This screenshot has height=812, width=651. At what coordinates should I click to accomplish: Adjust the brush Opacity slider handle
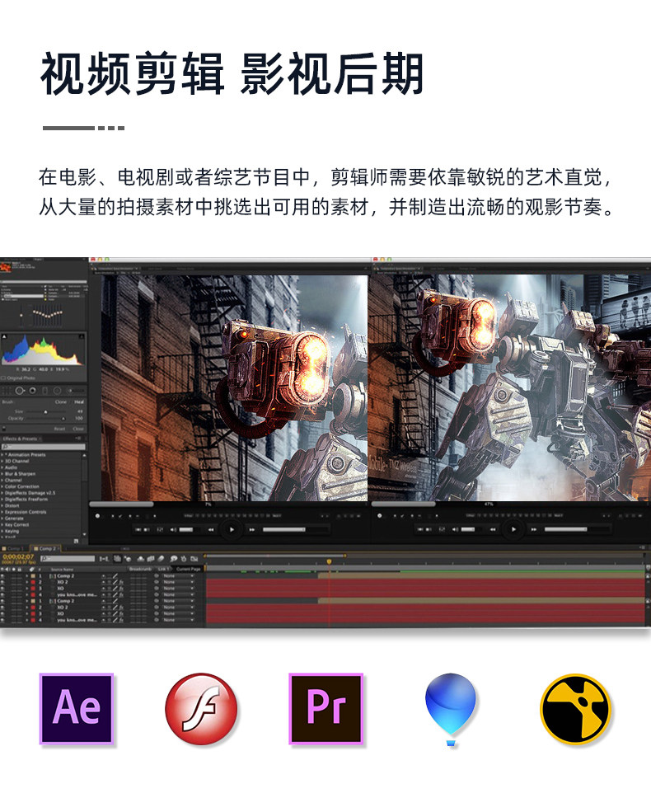point(63,419)
